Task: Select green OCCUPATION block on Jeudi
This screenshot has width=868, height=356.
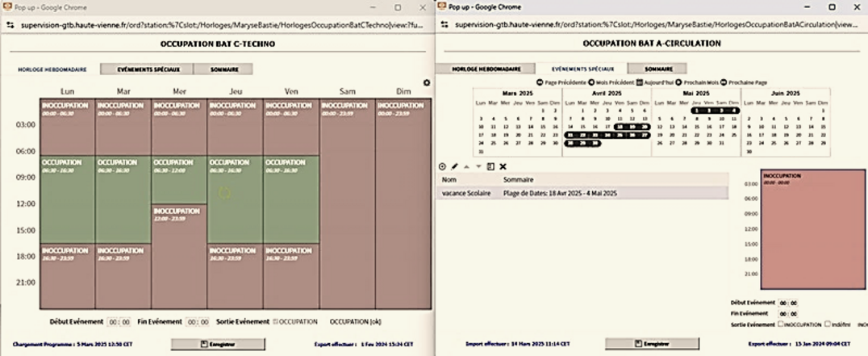Action: [x=234, y=199]
